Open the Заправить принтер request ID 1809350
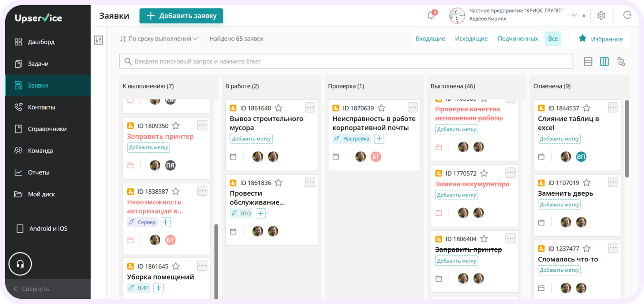The width and height of the screenshot is (644, 304). point(160,136)
